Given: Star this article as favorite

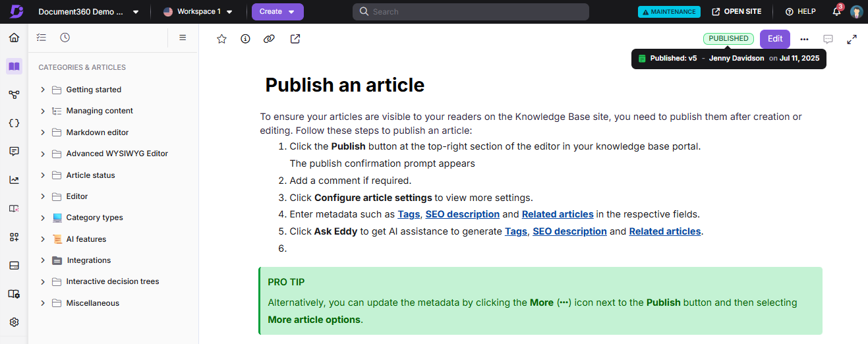Looking at the screenshot, I should (x=221, y=39).
